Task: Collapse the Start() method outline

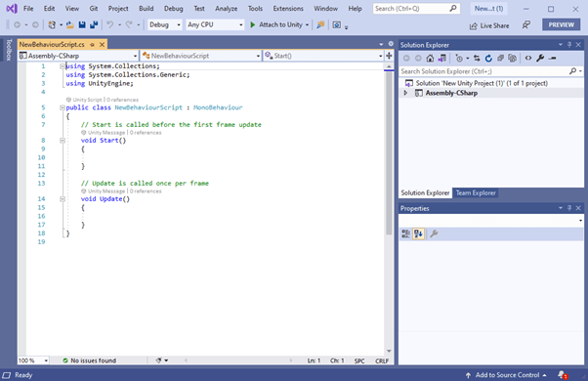Action: (x=63, y=141)
